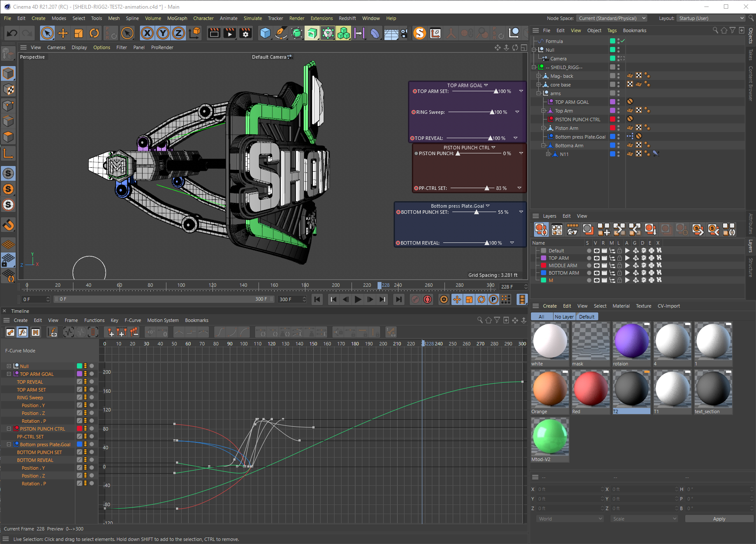
Task: Toggle Y axis lock
Action: 163,33
